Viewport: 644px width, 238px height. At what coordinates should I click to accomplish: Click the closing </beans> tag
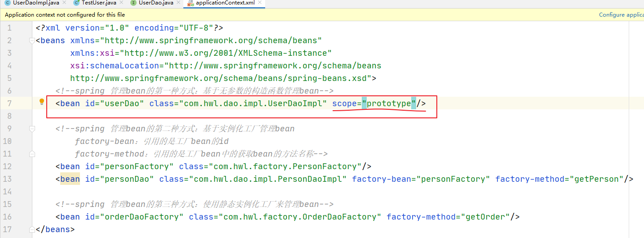tap(55, 229)
